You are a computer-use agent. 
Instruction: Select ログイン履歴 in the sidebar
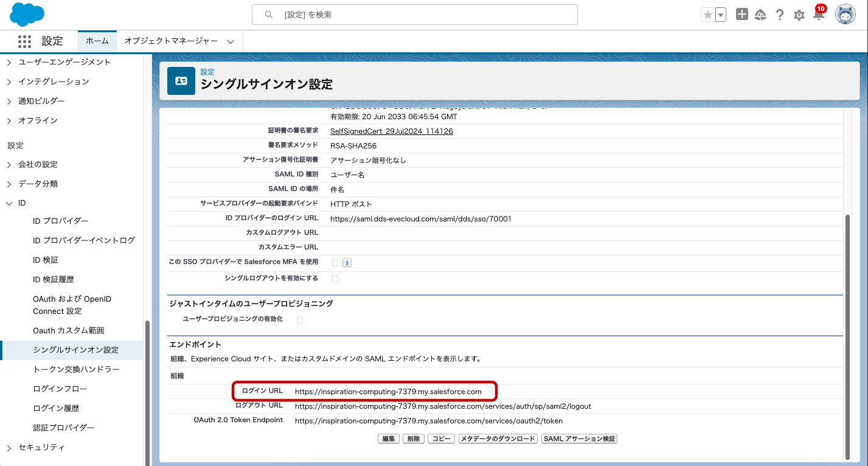56,408
